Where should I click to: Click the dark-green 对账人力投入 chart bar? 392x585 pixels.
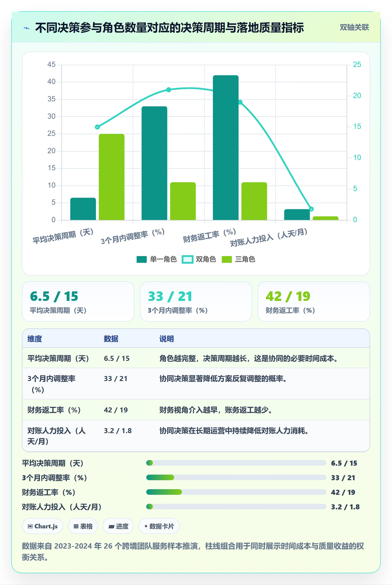pos(297,215)
